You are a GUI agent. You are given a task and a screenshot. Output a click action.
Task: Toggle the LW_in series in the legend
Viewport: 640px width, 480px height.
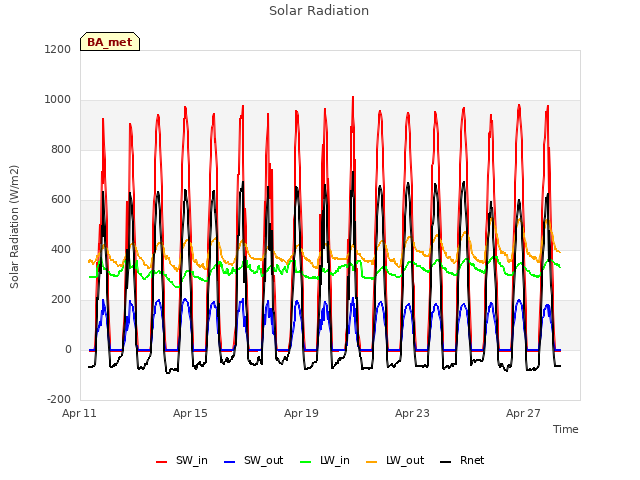point(325,461)
